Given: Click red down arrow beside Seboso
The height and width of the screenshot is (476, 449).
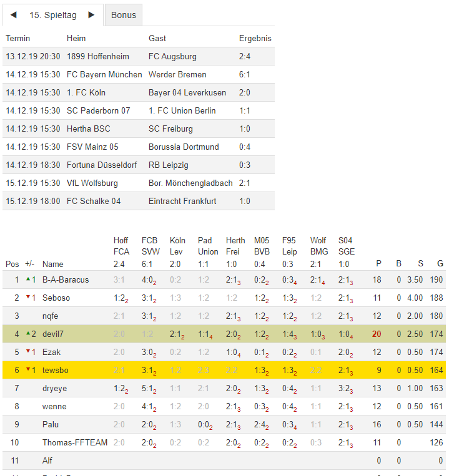Looking at the screenshot, I should pyautogui.click(x=27, y=298).
